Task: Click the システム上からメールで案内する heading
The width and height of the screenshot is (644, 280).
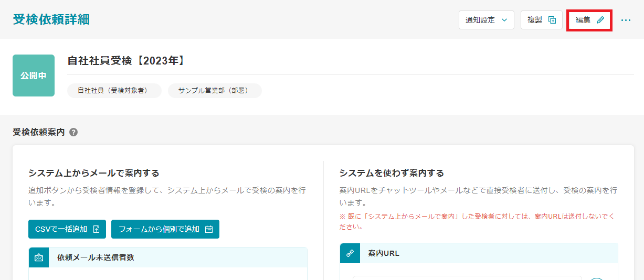Action: click(x=93, y=173)
